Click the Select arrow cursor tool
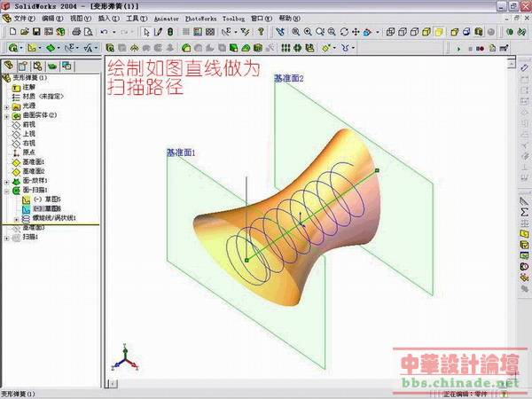The image size is (532, 399). pyautogui.click(x=146, y=32)
